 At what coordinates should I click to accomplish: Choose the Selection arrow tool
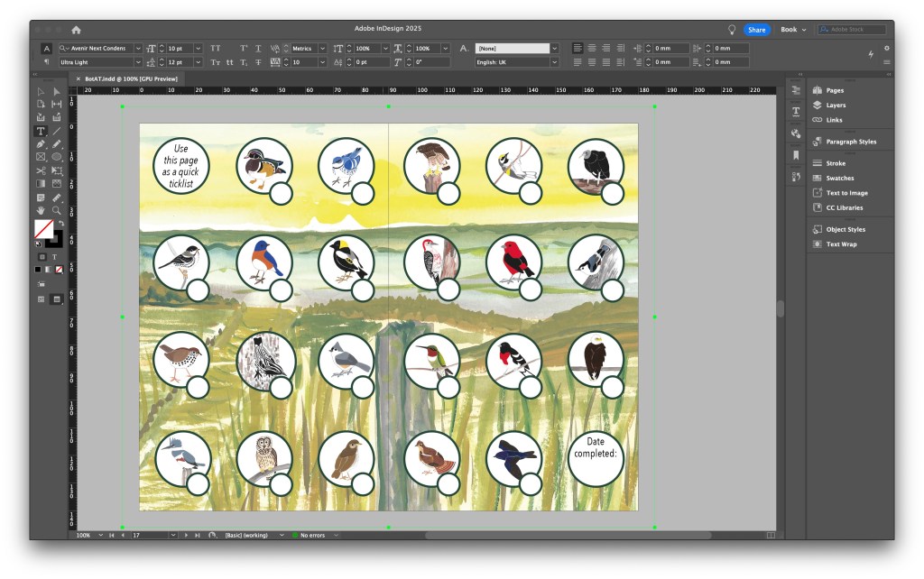click(41, 91)
